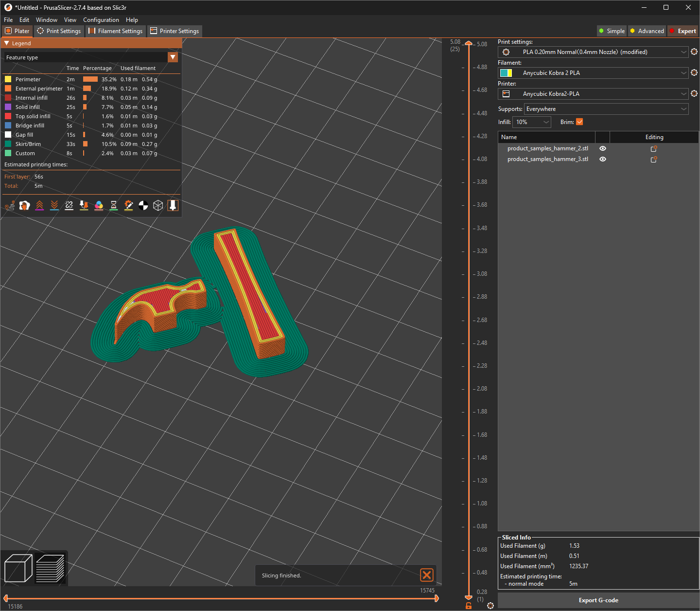This screenshot has height=611, width=700.
Task: Click the lock icon below vertical slider
Action: (x=469, y=606)
